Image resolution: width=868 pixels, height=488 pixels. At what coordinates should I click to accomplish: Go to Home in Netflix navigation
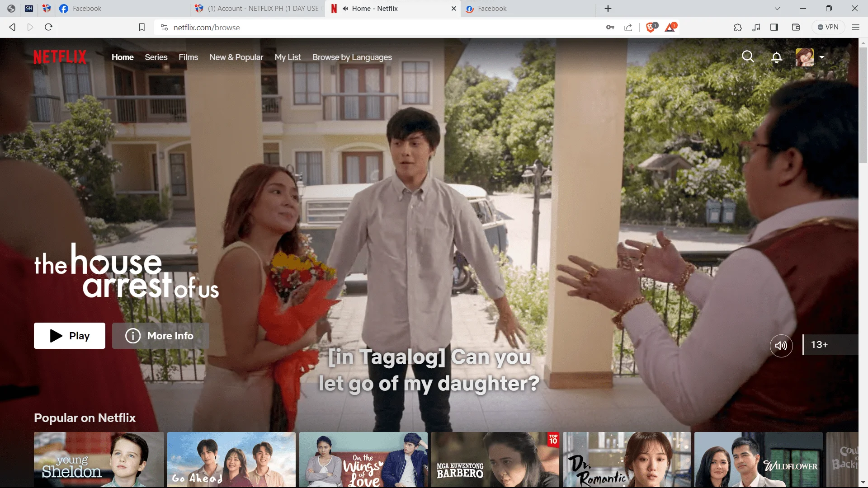(123, 57)
